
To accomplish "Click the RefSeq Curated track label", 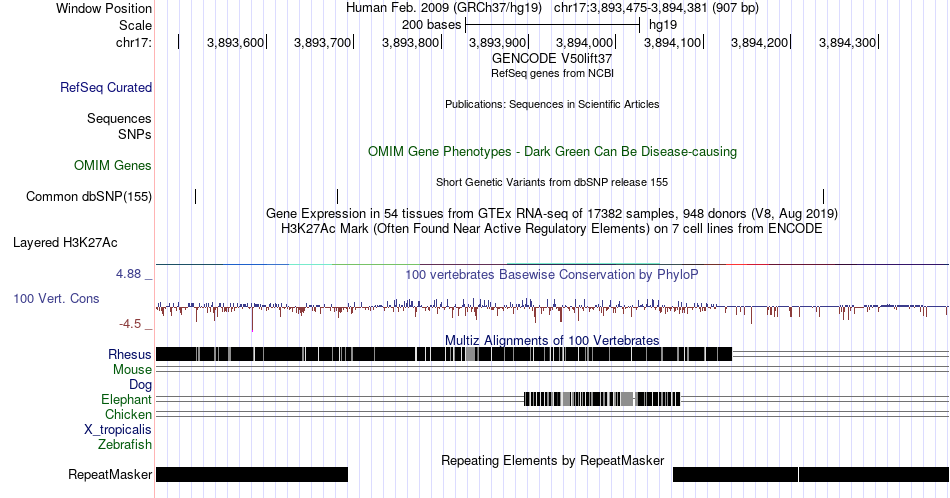I will click(106, 87).
